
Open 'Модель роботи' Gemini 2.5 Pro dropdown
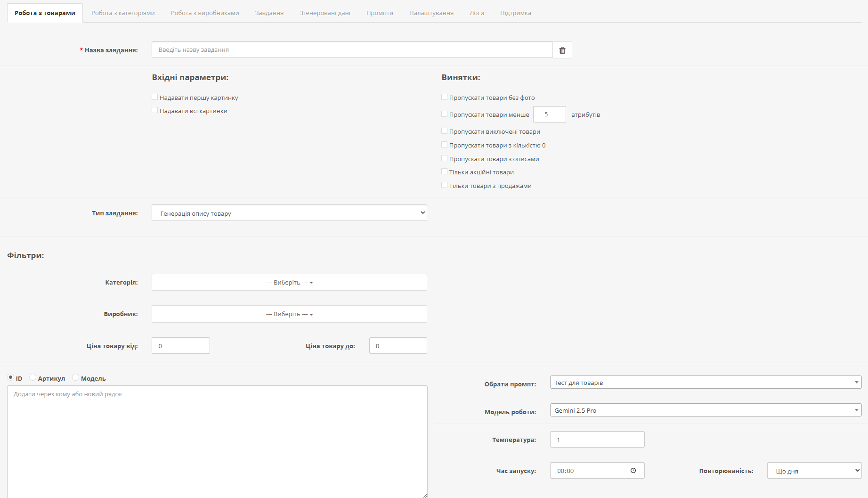[705, 410]
